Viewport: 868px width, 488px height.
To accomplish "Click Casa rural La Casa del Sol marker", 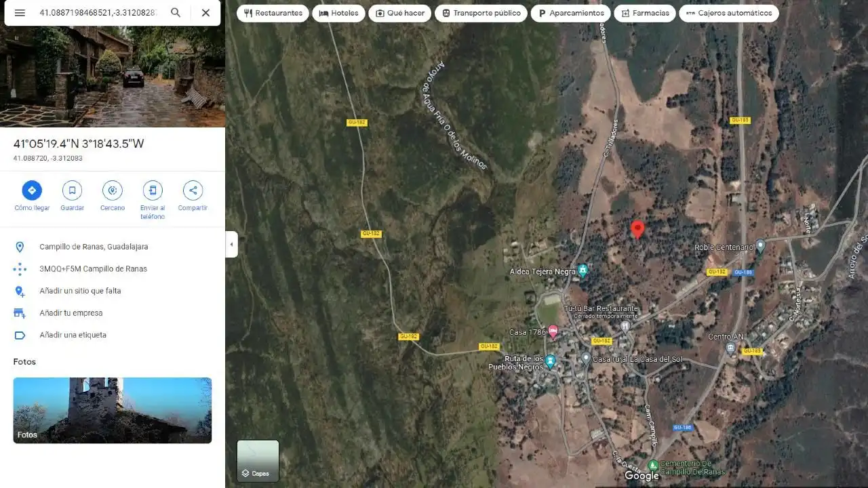I will pyautogui.click(x=586, y=359).
